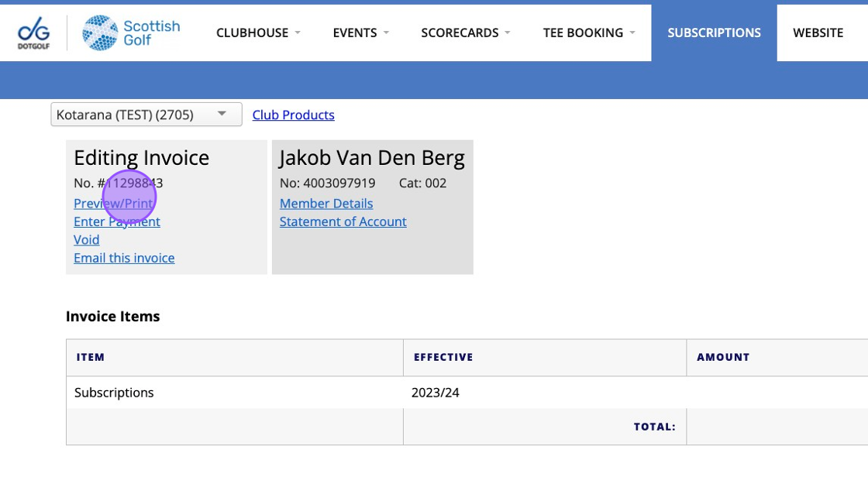Click the Scottish Golf logo
The width and height of the screenshot is (868, 484).
(131, 33)
